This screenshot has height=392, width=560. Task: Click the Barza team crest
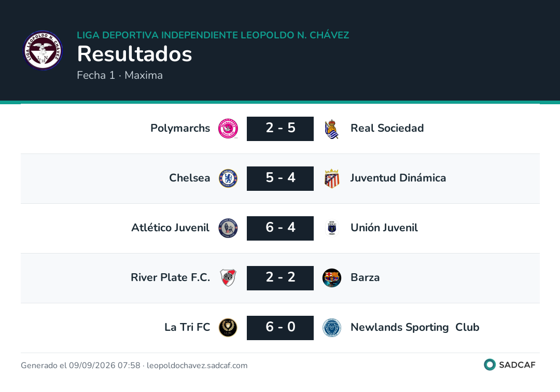[332, 278]
